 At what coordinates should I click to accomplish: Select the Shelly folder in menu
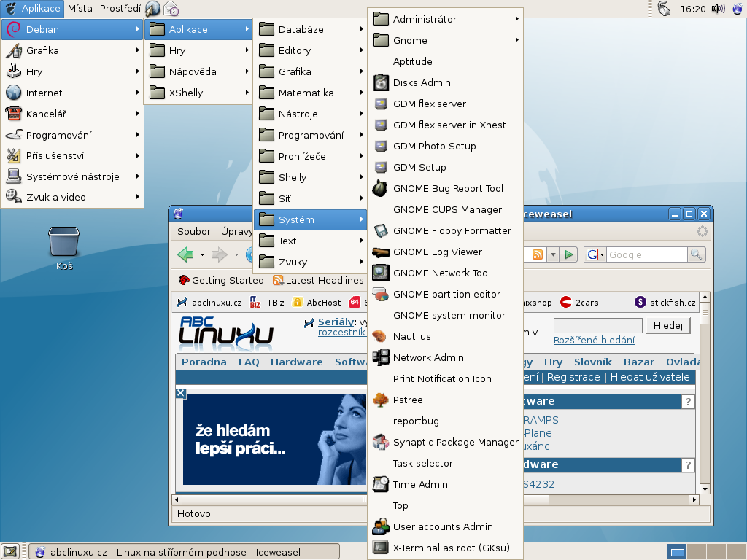pos(310,177)
